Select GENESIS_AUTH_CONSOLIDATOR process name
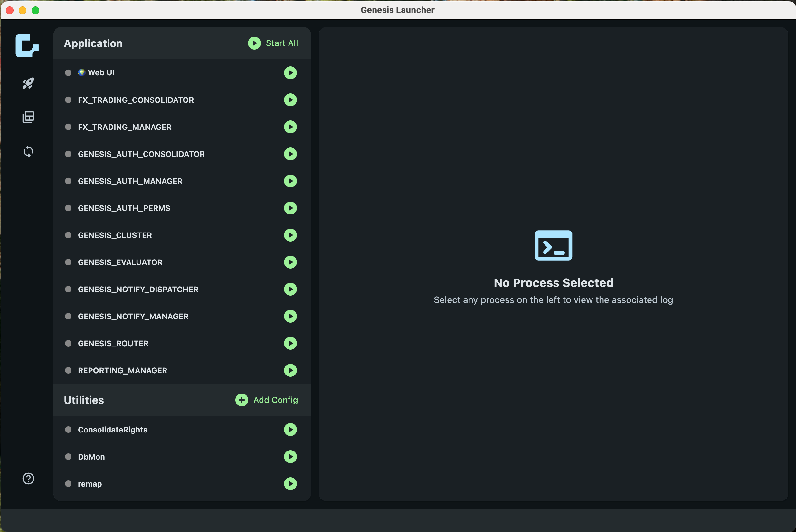The width and height of the screenshot is (796, 532). coord(141,154)
